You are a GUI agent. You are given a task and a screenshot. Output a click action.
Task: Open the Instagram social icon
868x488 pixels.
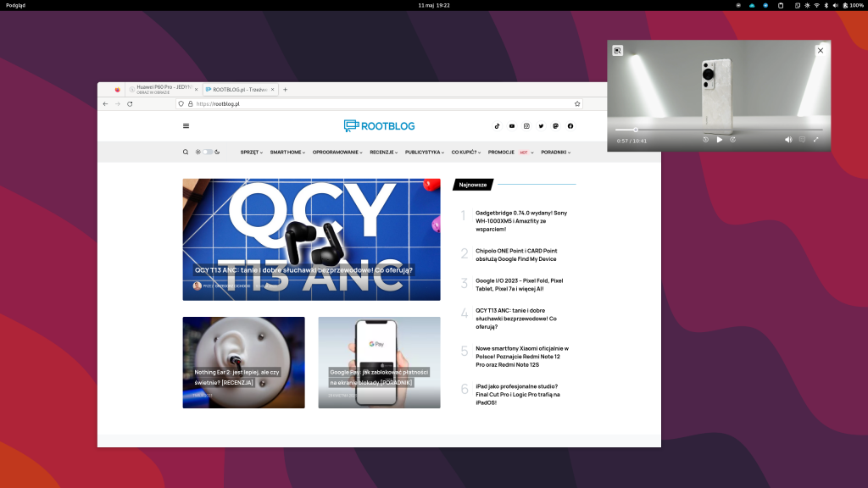526,125
